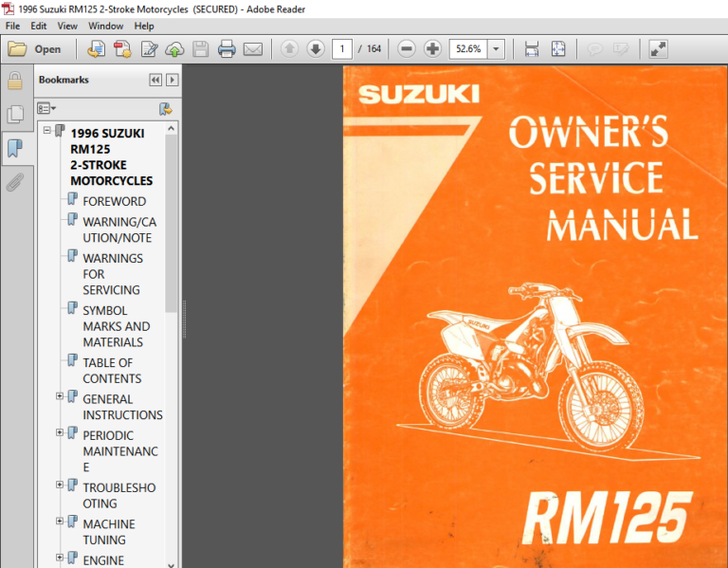728x568 pixels.
Task: Expand the ENGINE bookmark
Action: 60,558
